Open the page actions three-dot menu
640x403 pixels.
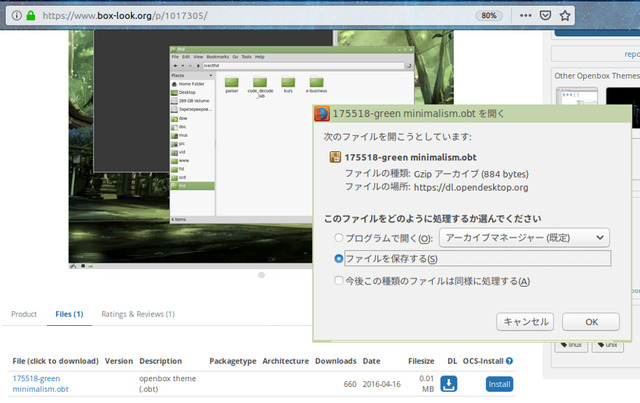(x=525, y=16)
